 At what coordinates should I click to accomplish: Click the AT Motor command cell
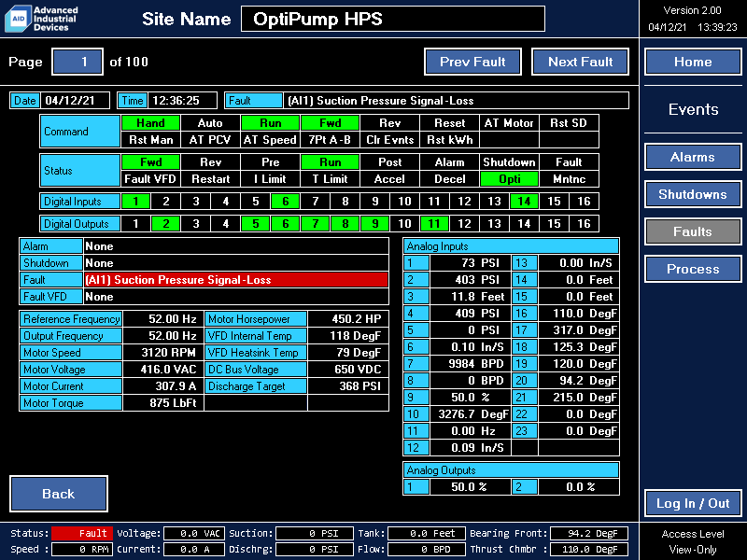[509, 123]
